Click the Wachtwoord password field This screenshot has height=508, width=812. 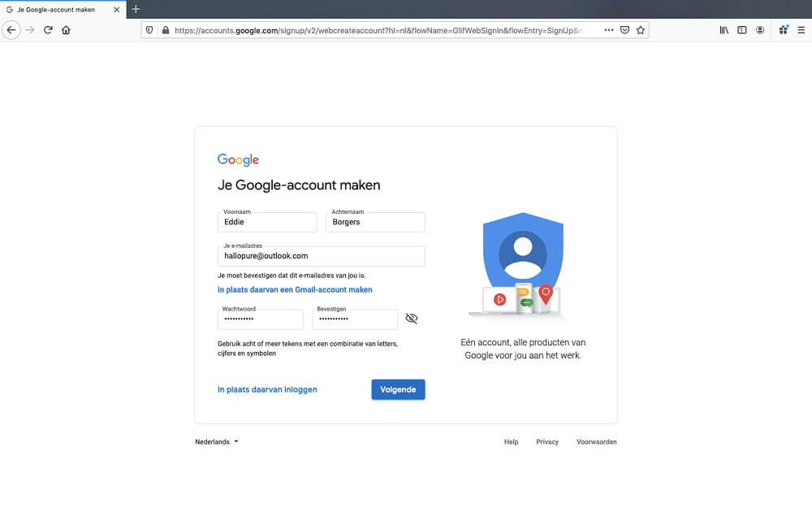pos(261,319)
